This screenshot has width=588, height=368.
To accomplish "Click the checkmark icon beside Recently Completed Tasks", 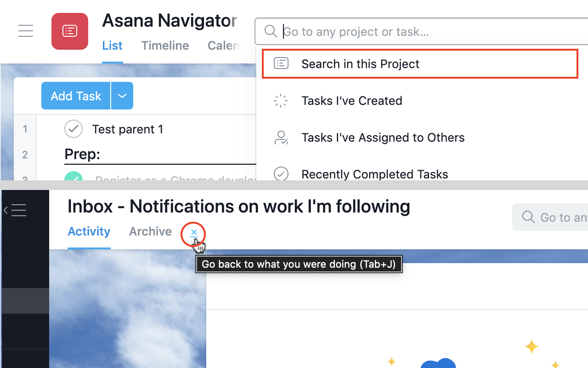I will coord(281,174).
